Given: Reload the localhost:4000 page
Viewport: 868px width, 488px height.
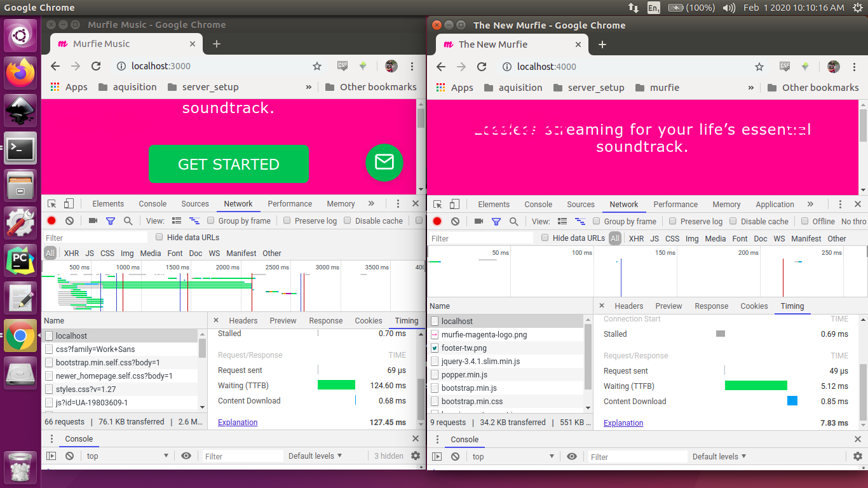Looking at the screenshot, I should point(482,67).
